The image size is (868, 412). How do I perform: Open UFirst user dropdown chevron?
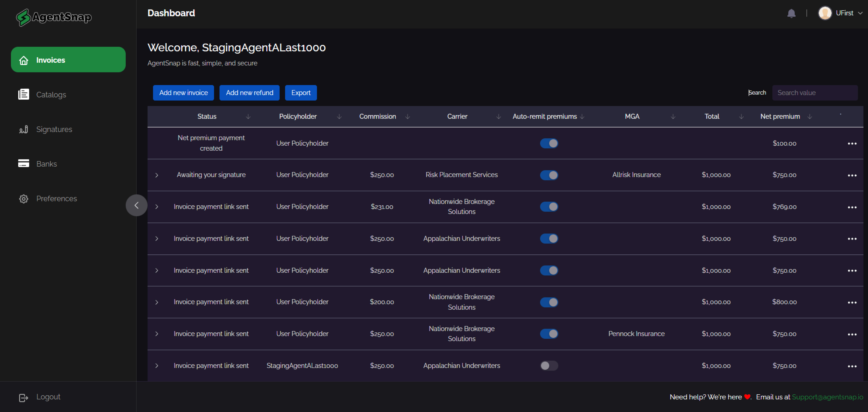point(860,13)
